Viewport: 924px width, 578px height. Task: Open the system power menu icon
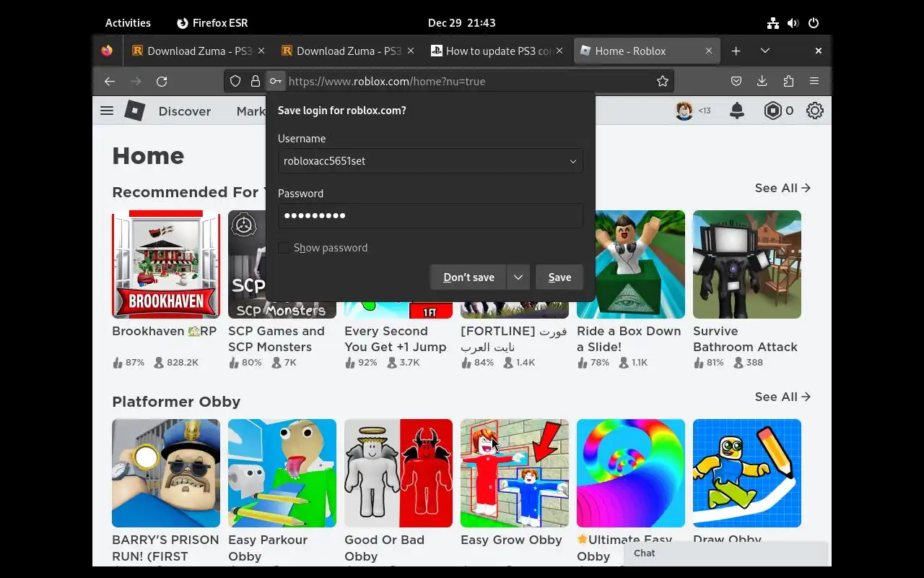(x=814, y=23)
